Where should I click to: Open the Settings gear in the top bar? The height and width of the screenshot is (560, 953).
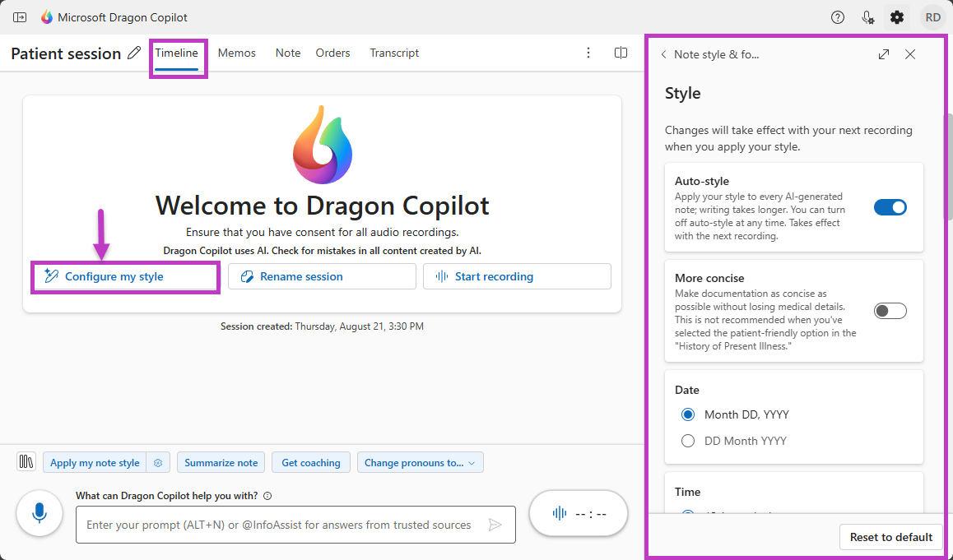[897, 16]
